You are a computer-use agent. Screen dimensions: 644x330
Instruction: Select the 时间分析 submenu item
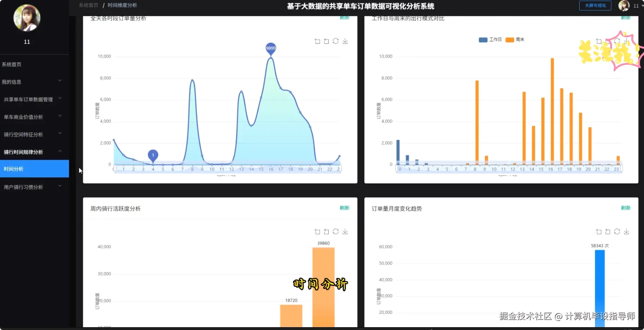34,169
